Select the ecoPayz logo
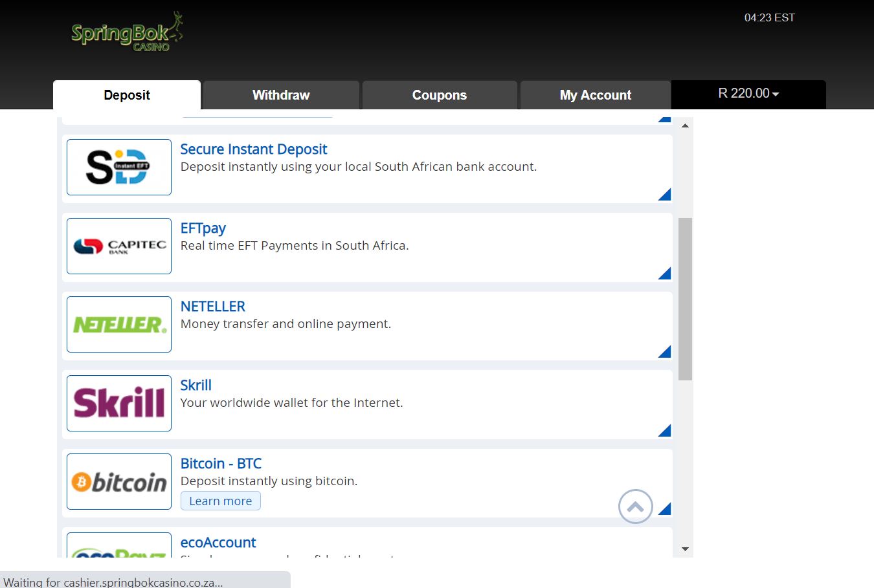 [119, 545]
